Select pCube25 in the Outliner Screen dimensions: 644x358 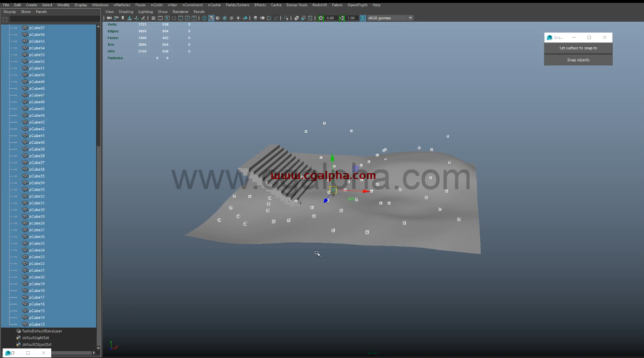point(37,244)
